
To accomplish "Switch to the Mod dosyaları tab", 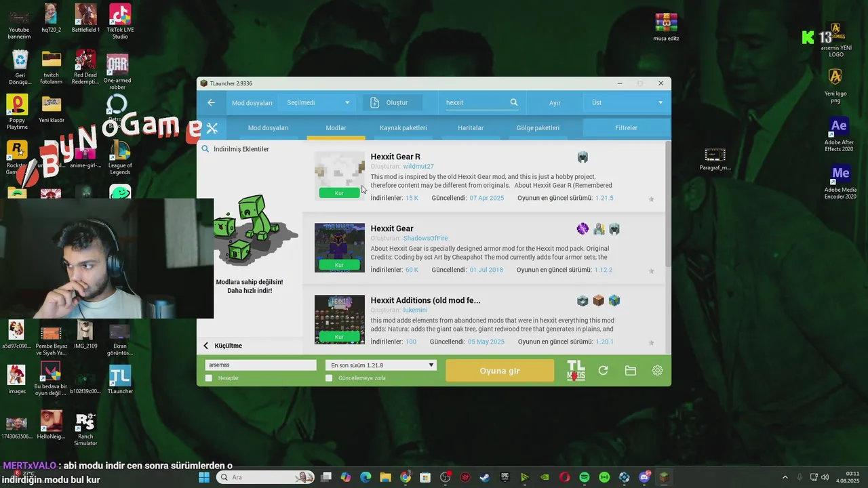I will coord(269,127).
